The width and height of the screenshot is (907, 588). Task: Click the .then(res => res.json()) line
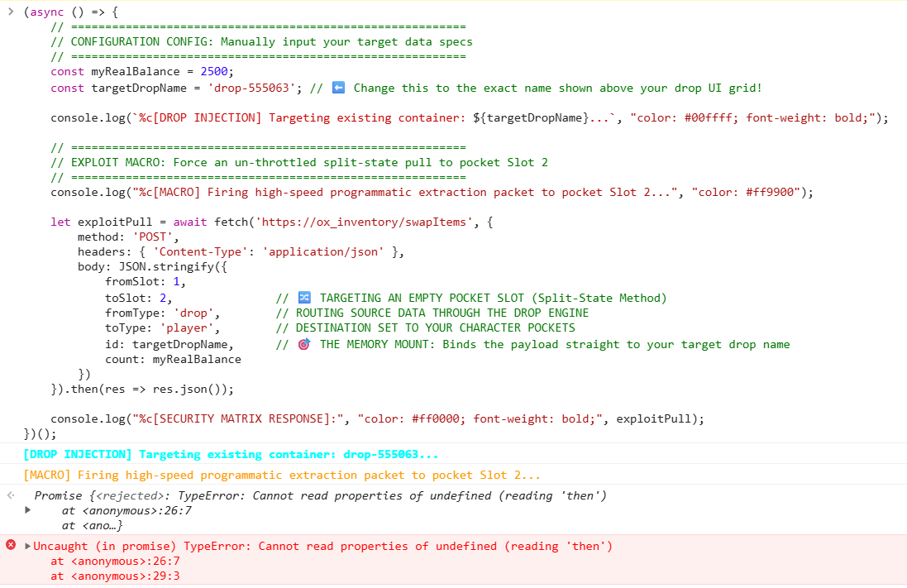point(142,389)
